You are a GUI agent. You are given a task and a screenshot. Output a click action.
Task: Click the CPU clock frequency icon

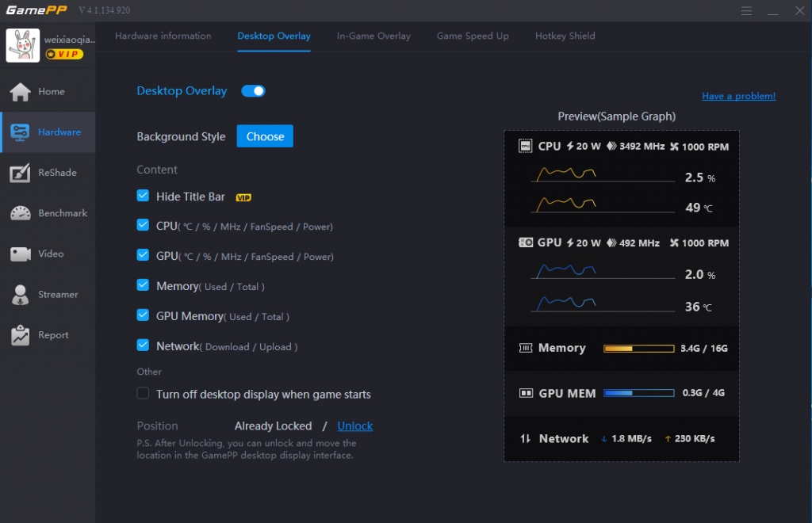tap(611, 147)
